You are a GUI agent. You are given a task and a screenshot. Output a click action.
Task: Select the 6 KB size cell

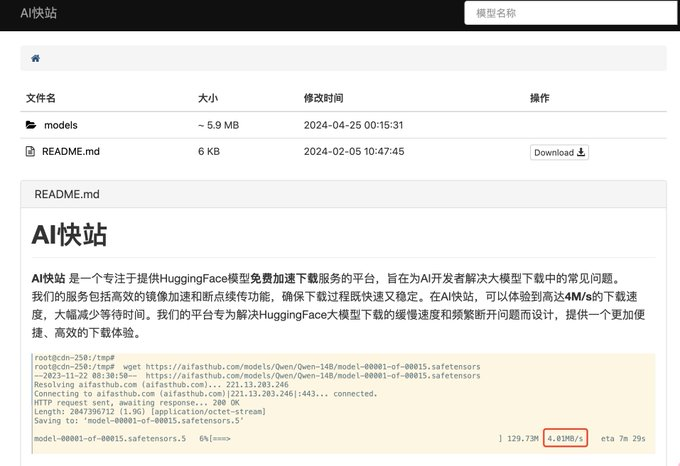click(209, 151)
